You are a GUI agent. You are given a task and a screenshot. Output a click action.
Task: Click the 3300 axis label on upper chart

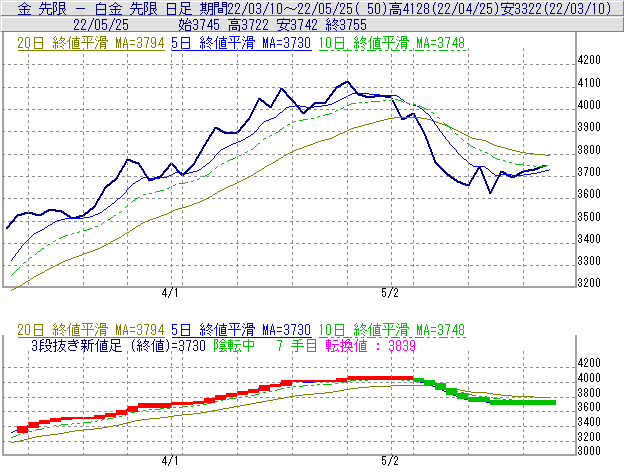pos(589,261)
